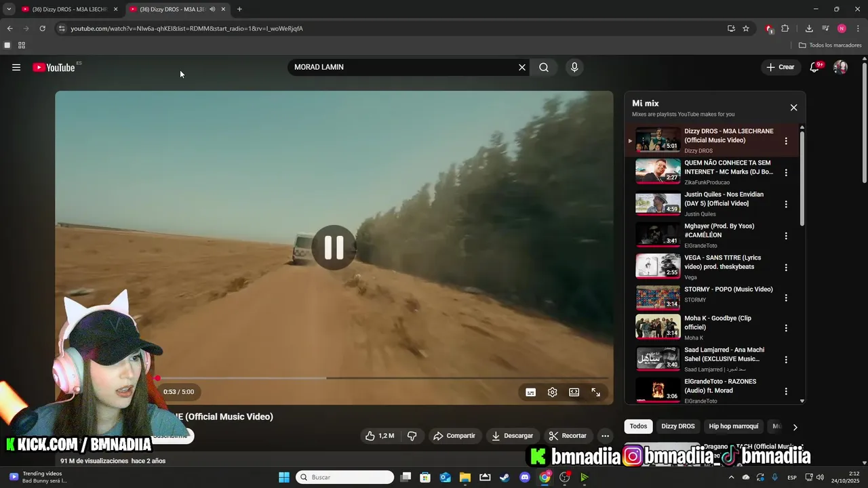This screenshot has height=488, width=868.
Task: Play QUEM NÃO CONHECE TA SEM INTERNET thumbnail
Action: tap(658, 171)
